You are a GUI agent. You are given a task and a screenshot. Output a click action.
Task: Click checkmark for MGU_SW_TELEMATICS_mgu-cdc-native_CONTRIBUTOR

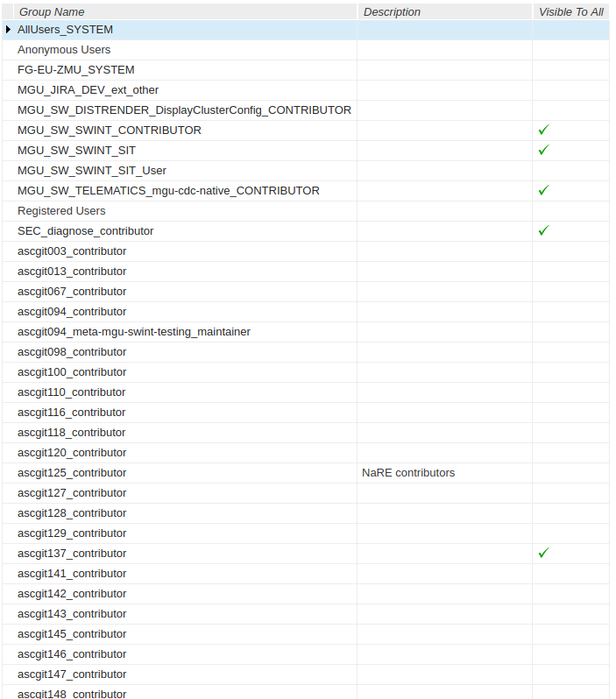(543, 190)
